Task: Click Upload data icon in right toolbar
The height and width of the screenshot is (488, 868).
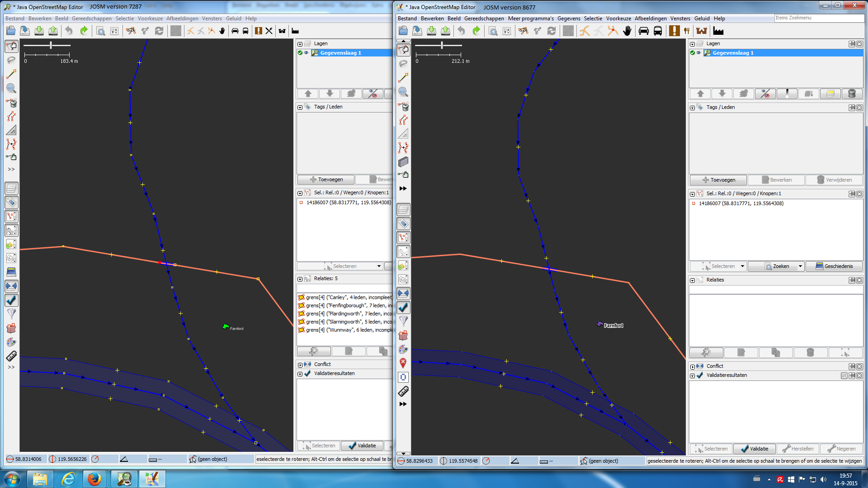Action: click(446, 31)
